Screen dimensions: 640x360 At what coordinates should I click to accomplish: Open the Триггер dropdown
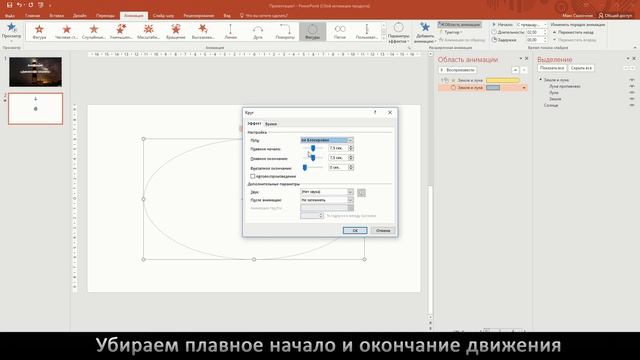coord(451,32)
